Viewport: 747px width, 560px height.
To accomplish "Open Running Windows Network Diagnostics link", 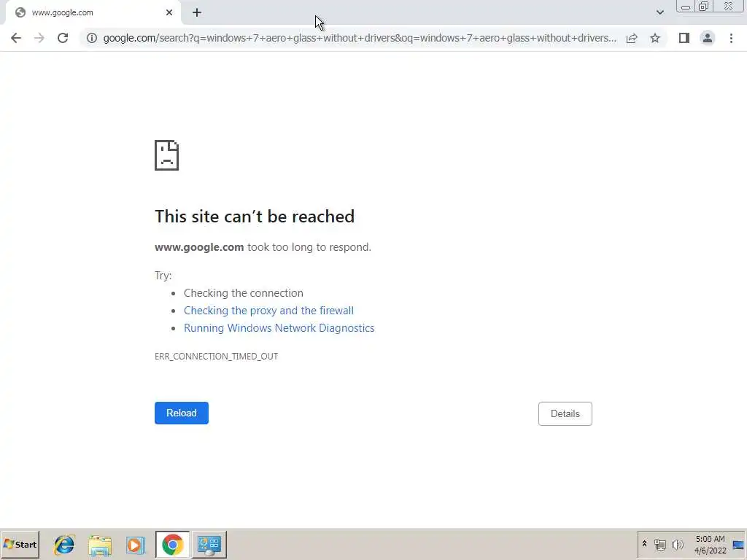I will pyautogui.click(x=279, y=328).
